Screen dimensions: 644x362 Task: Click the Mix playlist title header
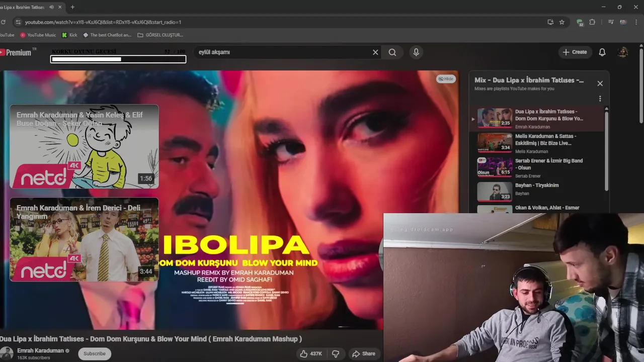click(x=529, y=80)
